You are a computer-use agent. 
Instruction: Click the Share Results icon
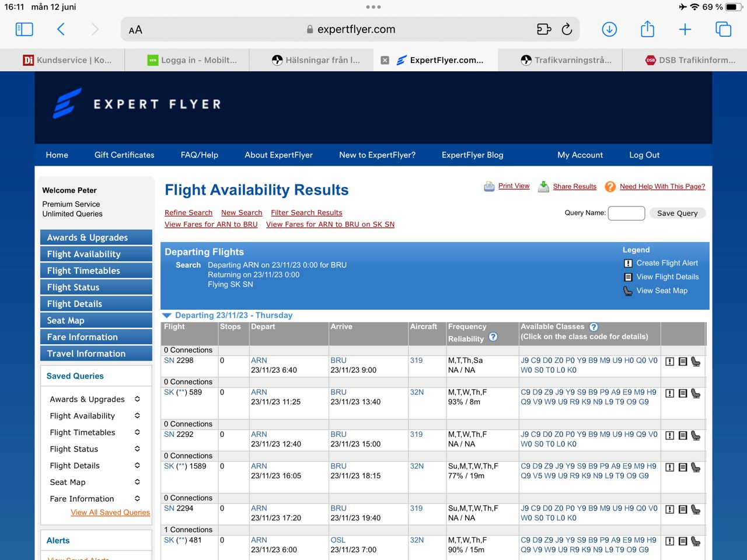click(x=543, y=187)
